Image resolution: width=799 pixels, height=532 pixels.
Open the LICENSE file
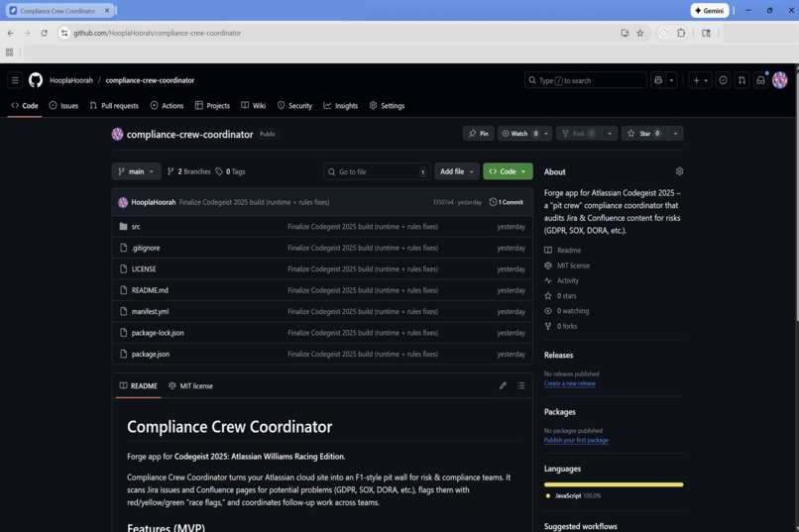[x=144, y=268]
